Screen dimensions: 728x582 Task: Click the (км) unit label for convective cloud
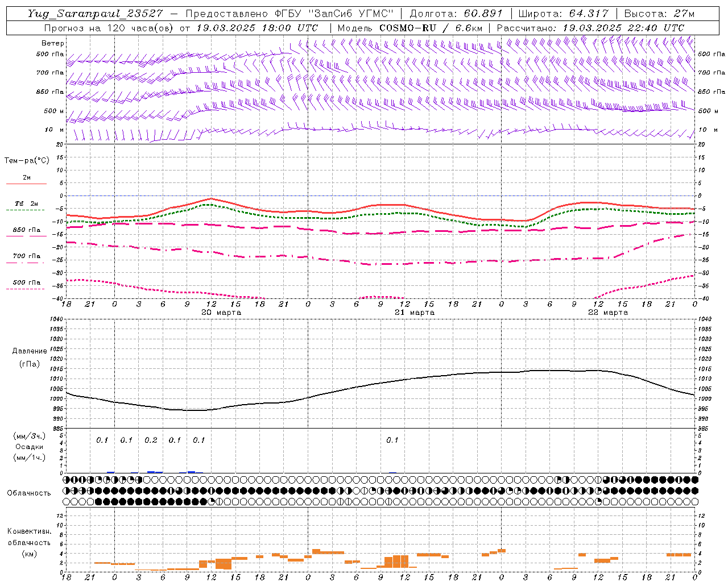point(30,554)
